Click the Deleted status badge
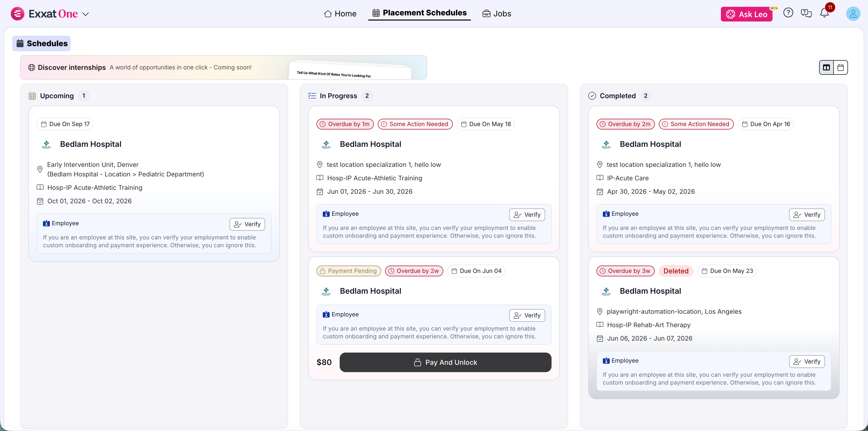Screen dimensions: 868x431 click(x=676, y=271)
